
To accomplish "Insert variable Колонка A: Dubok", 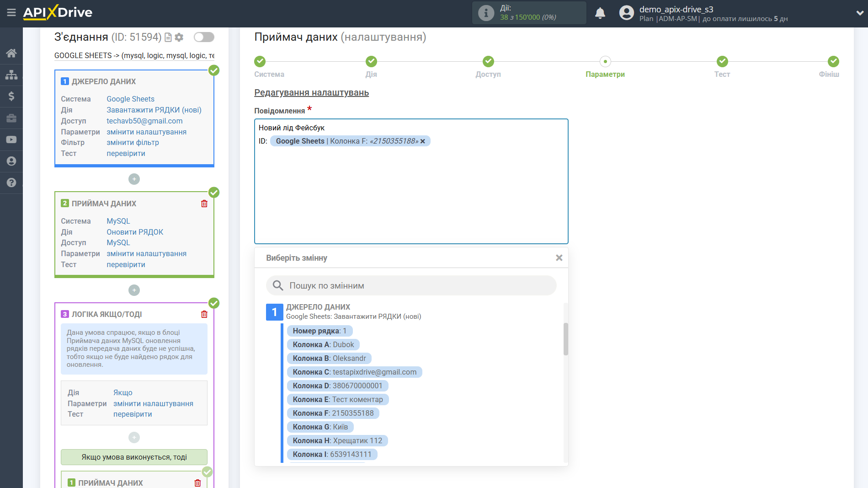I will tap(323, 344).
